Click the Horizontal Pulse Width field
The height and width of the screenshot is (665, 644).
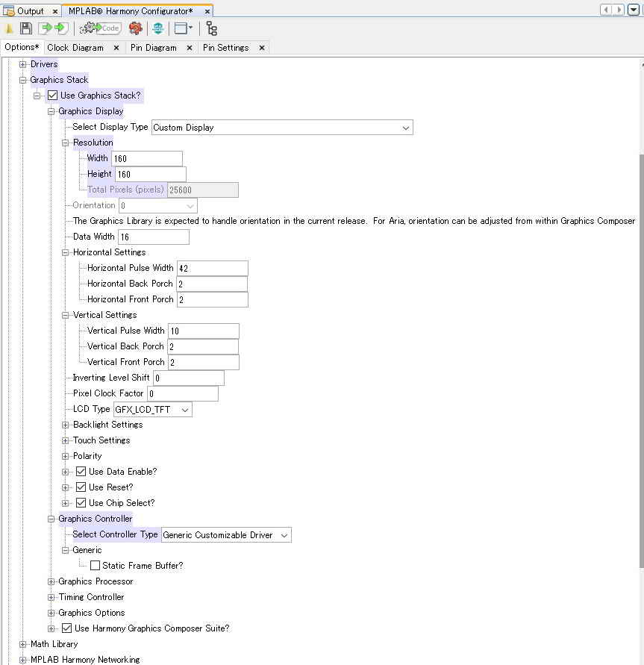click(213, 269)
